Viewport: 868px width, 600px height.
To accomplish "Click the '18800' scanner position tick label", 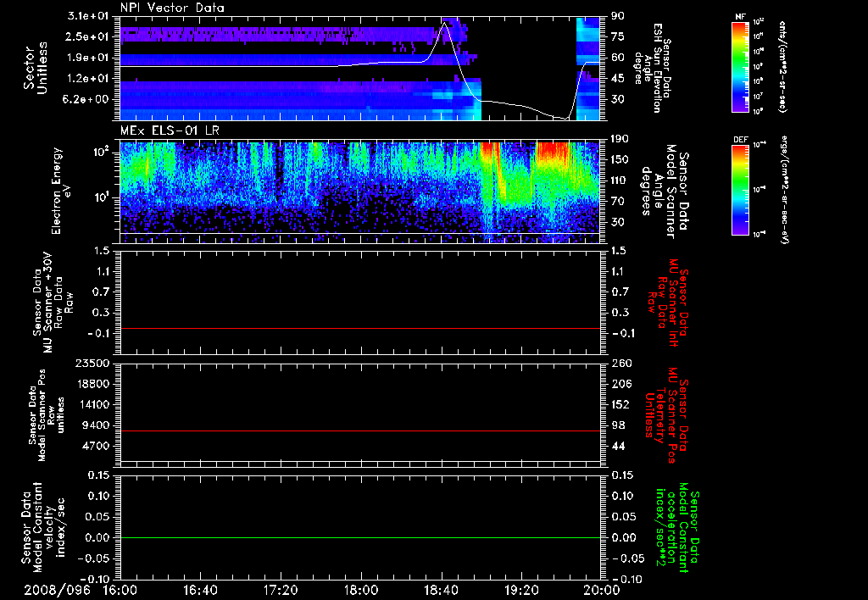I will tap(92, 384).
